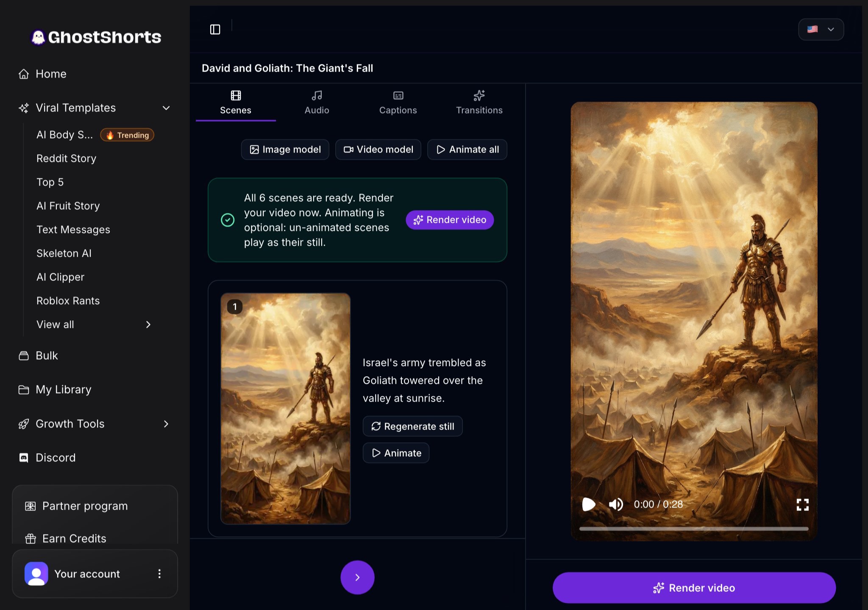Choose Image model
Screen dimensions: 868x610
tap(285, 150)
